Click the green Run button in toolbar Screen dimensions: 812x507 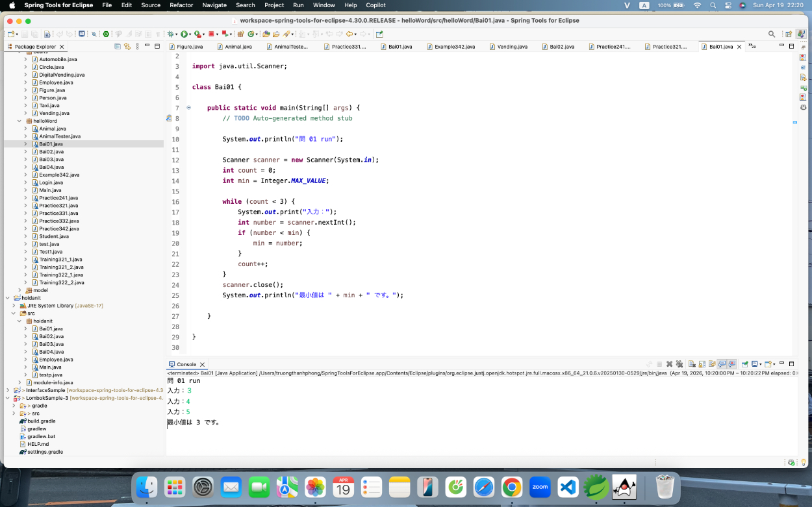(184, 34)
